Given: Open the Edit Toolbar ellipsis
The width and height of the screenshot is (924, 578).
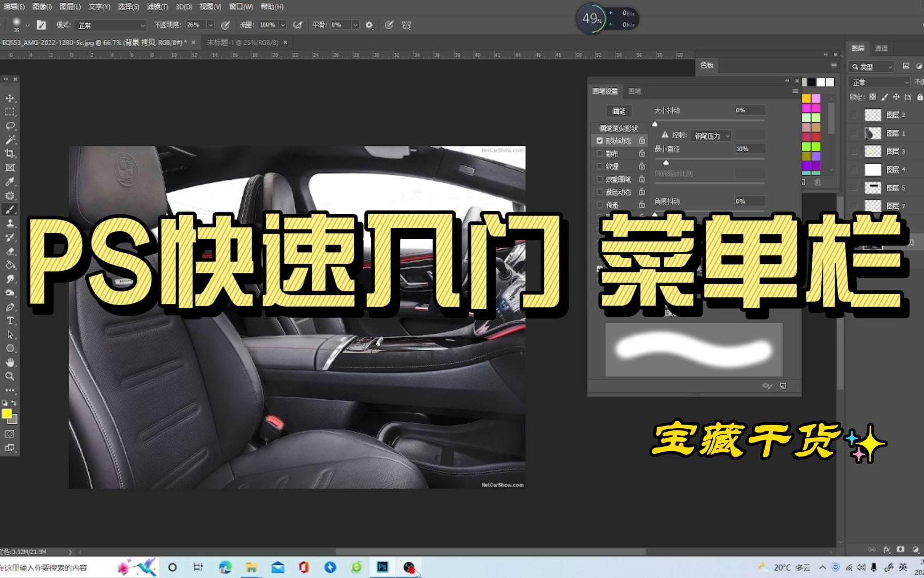Looking at the screenshot, I should 10,390.
